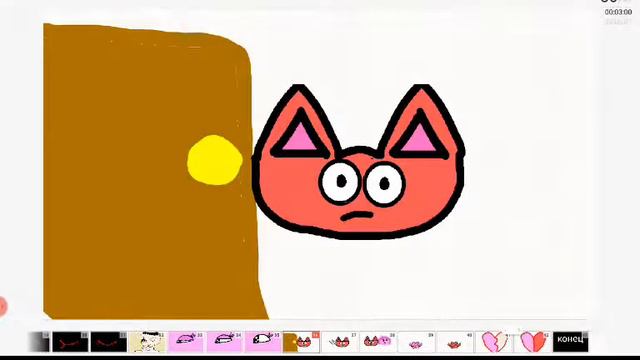This screenshot has height=360, width=640.
Task: Select the cat with pink blob slide
Action: [x=378, y=342]
